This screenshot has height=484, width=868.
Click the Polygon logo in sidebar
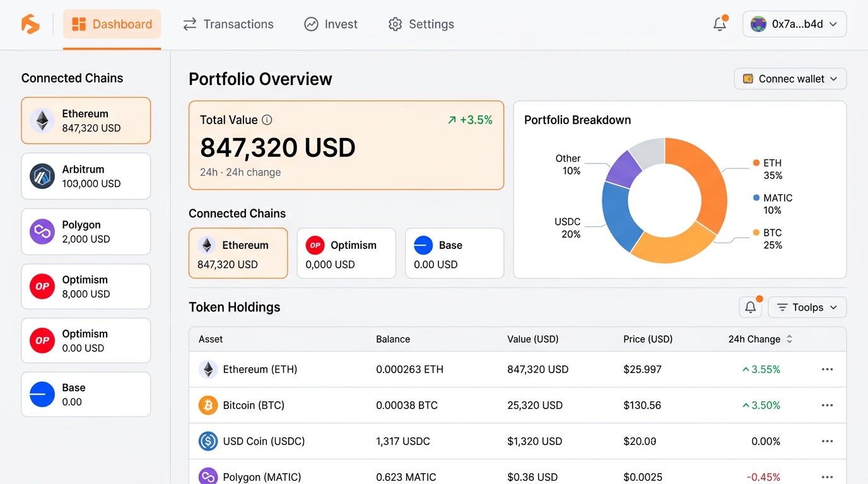[x=42, y=231]
